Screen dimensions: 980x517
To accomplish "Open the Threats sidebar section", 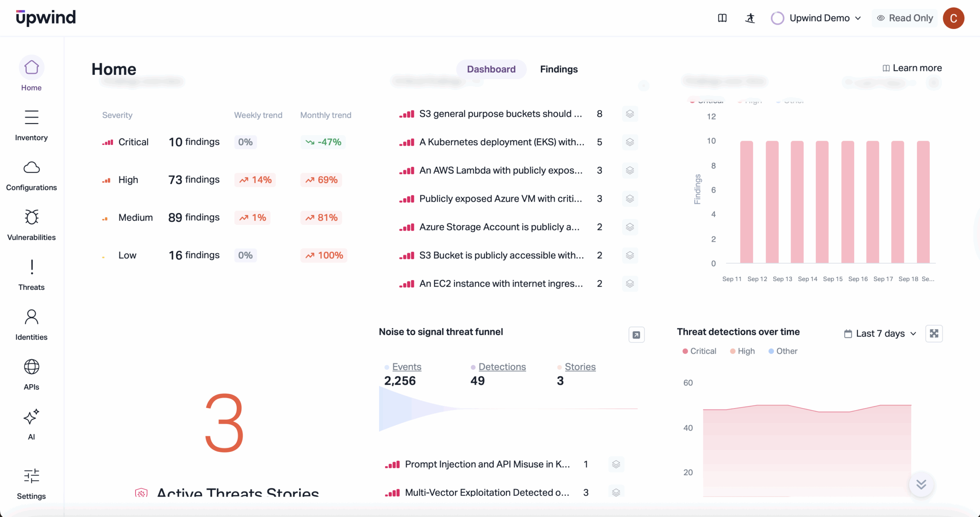I will coord(31,268).
